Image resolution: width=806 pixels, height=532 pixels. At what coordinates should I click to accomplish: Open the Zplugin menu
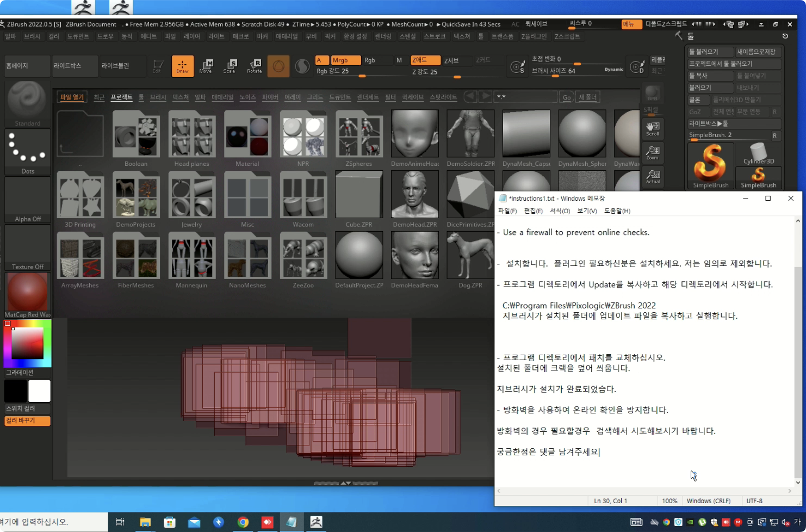(x=534, y=36)
